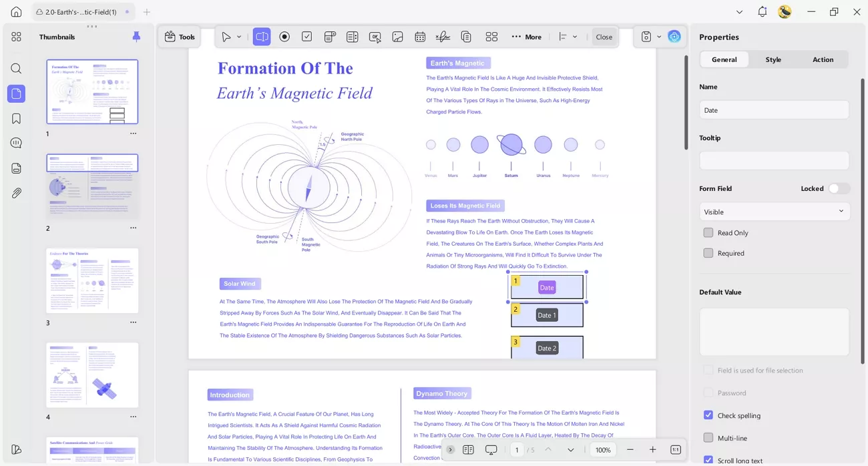Image resolution: width=868 pixels, height=466 pixels.
Task: Select the Date 2 form field
Action: click(547, 348)
